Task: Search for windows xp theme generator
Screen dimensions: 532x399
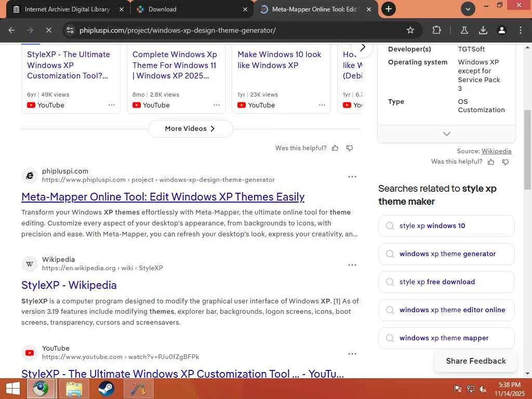Action: (446, 254)
